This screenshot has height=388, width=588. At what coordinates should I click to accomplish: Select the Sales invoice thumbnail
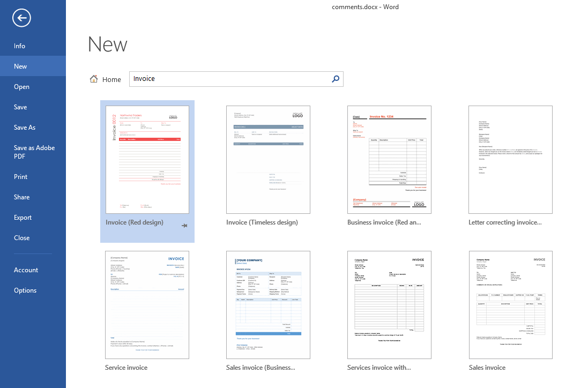[510, 305]
